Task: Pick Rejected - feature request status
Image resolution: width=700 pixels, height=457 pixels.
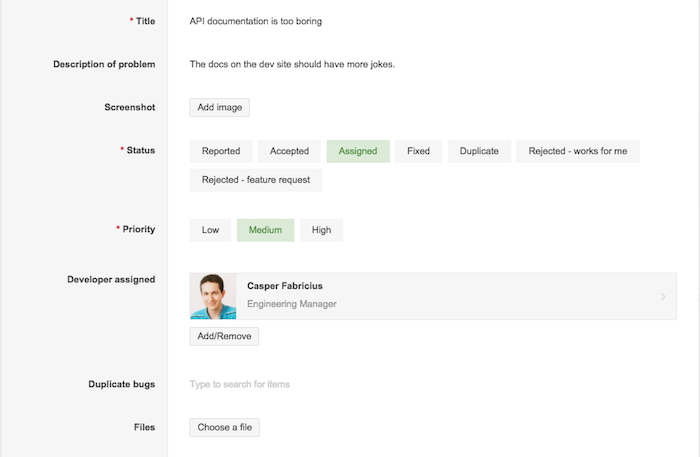Action: pos(256,180)
